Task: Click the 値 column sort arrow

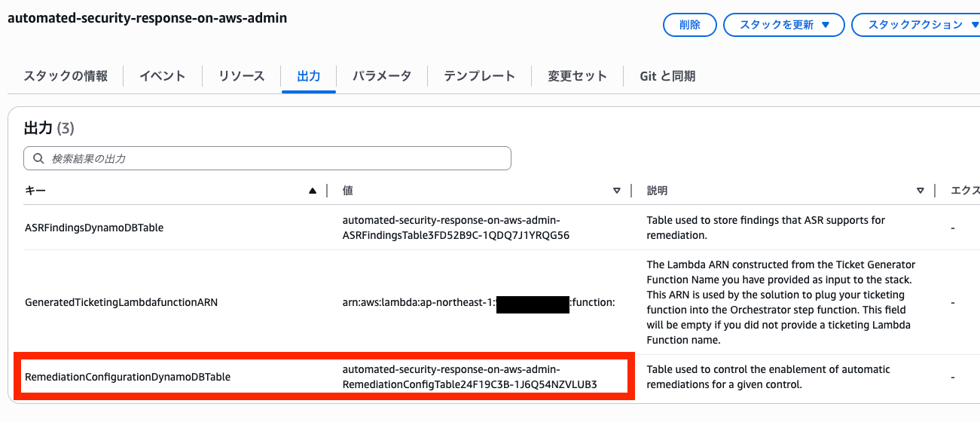Action: click(x=617, y=191)
